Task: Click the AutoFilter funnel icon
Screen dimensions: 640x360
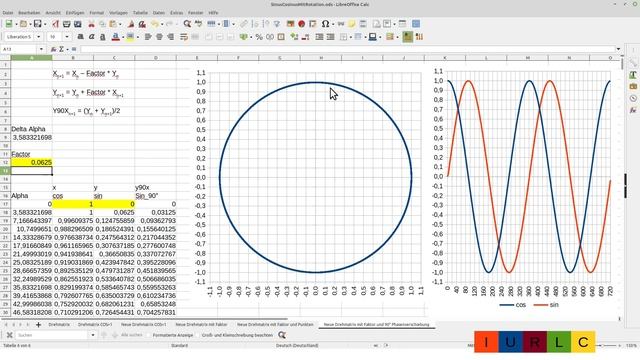Action: 277,24
